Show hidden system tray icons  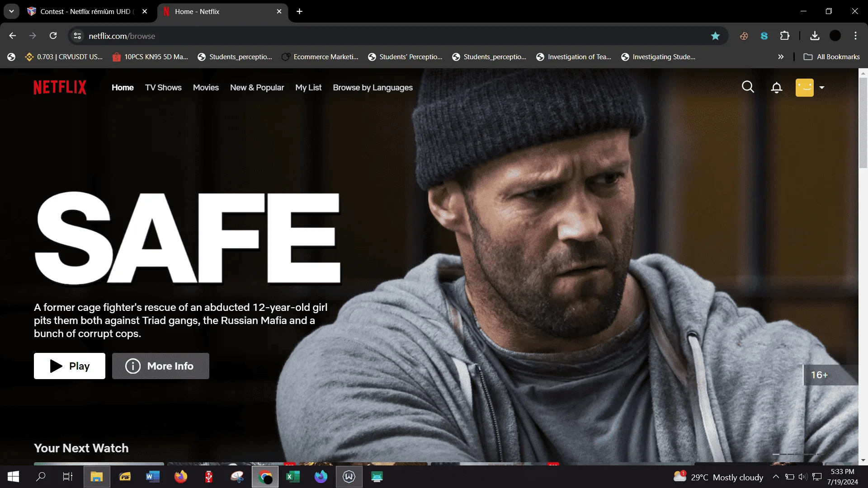[x=776, y=477]
